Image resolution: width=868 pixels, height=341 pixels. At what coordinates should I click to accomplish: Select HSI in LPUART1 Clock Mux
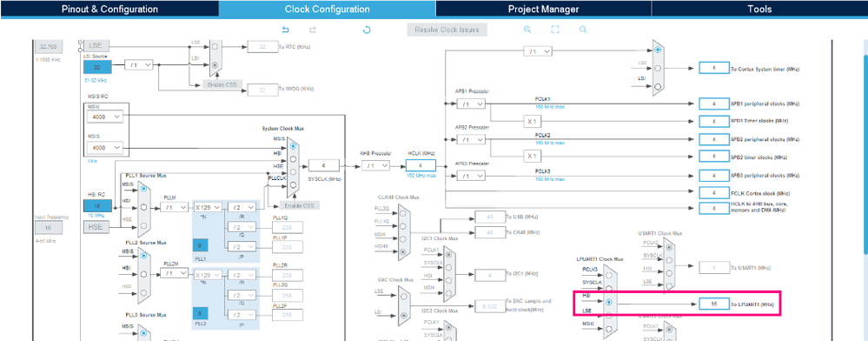coord(609,302)
